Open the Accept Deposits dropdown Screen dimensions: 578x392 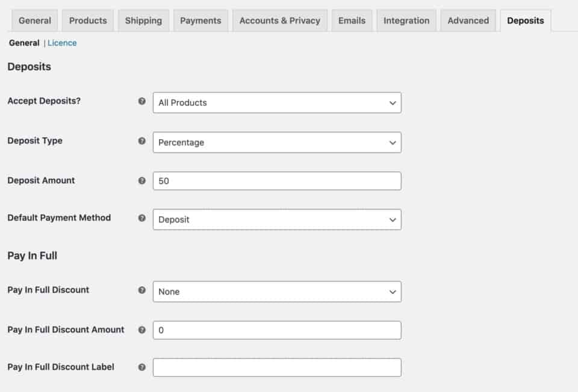click(x=277, y=102)
